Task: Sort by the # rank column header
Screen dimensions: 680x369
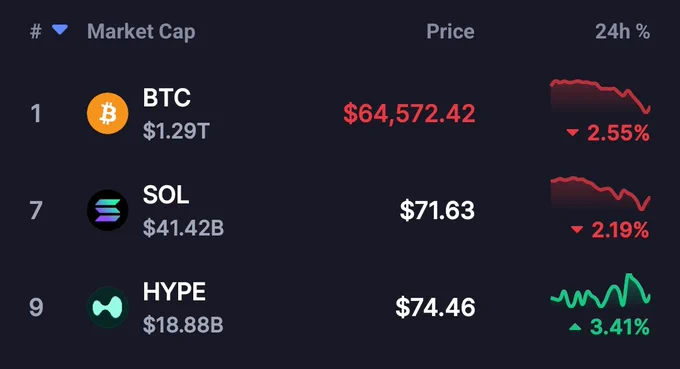Action: (36, 32)
